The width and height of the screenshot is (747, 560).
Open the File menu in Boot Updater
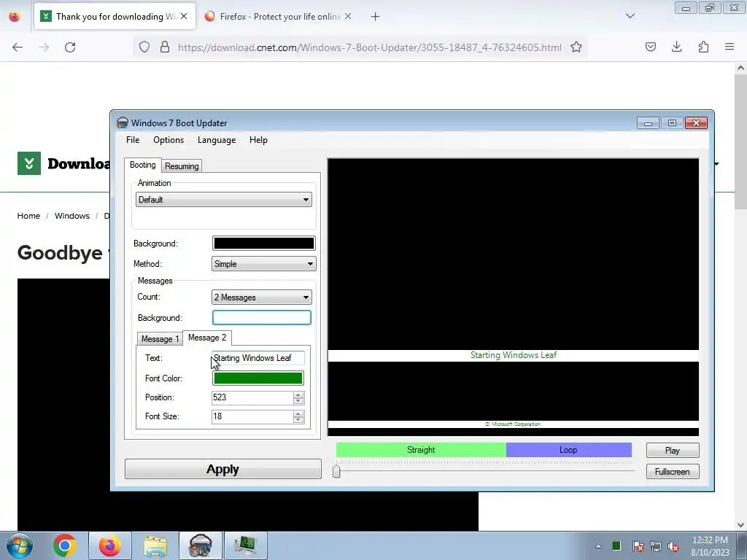133,140
